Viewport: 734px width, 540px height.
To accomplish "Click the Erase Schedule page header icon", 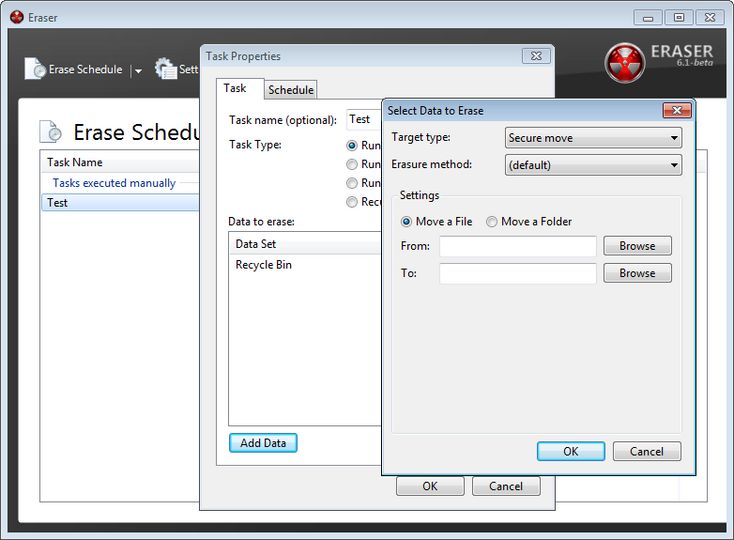I will click(x=50, y=132).
